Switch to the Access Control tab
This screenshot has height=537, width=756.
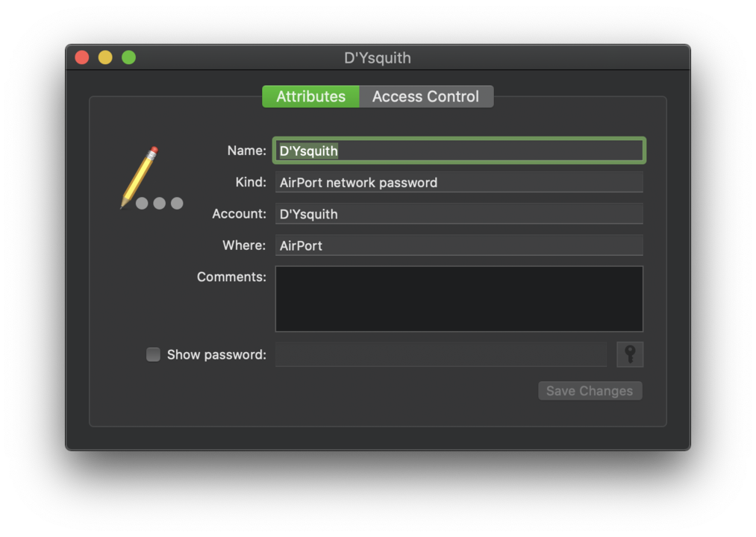point(426,96)
